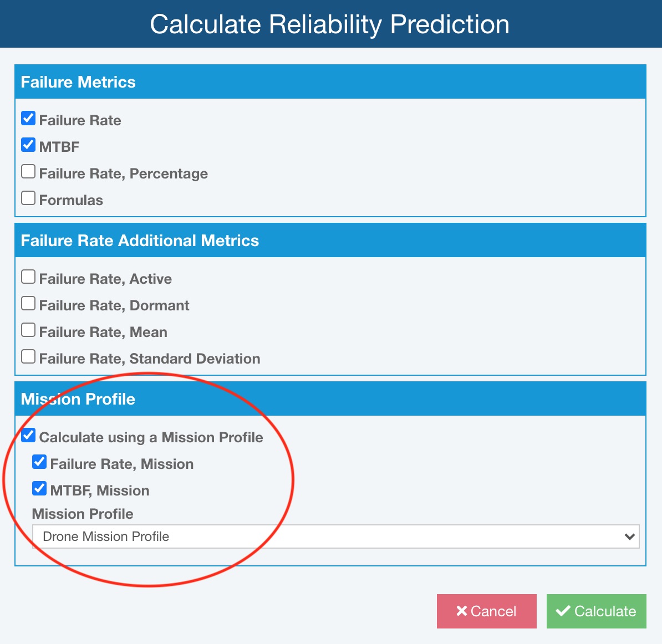
Task: Click the chevron on the Mission Profile dropdown
Action: (x=629, y=536)
